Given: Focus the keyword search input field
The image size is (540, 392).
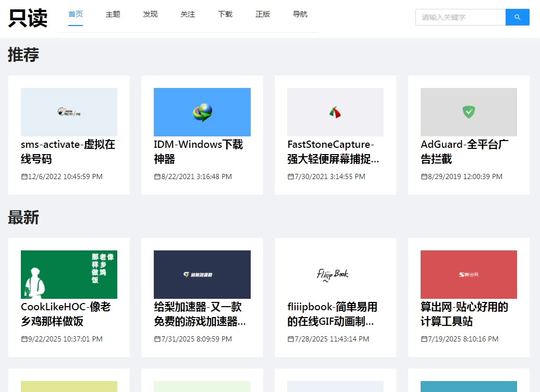Looking at the screenshot, I should pos(460,17).
